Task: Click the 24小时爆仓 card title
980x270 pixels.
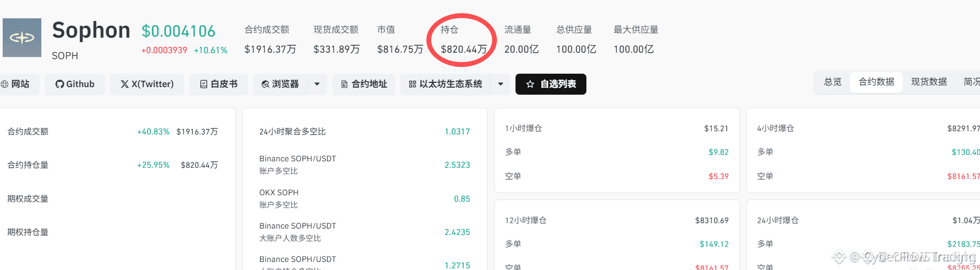Action: point(778,221)
